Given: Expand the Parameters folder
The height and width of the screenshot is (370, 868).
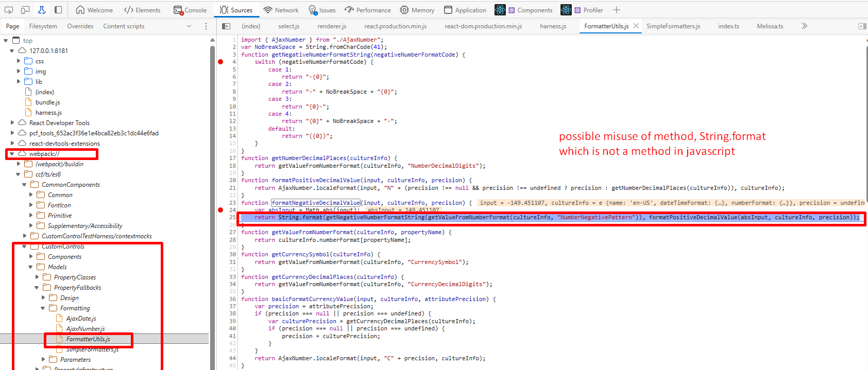Looking at the screenshot, I should point(43,360).
